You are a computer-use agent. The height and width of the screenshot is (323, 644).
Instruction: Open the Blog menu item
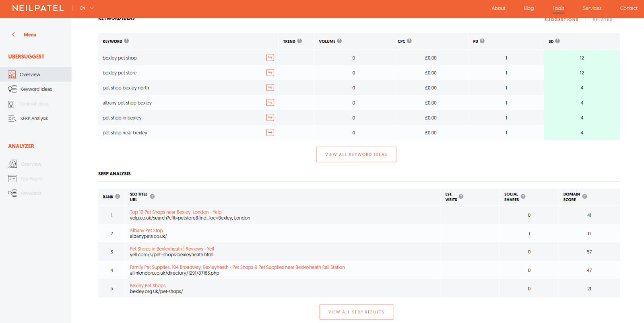tap(529, 8)
